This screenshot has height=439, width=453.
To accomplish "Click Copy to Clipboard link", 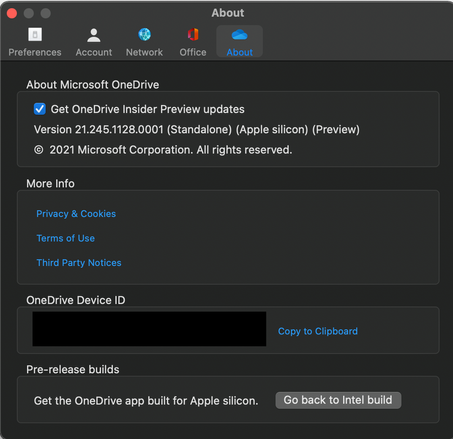I will point(318,331).
